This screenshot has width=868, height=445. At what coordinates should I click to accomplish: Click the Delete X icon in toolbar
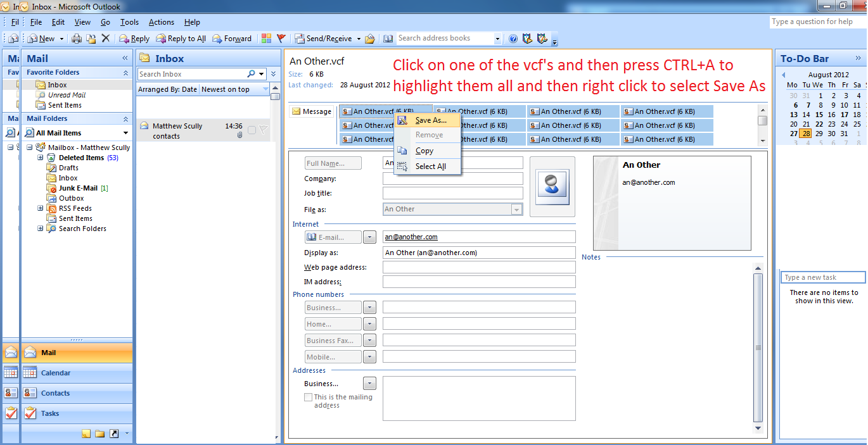[106, 39]
